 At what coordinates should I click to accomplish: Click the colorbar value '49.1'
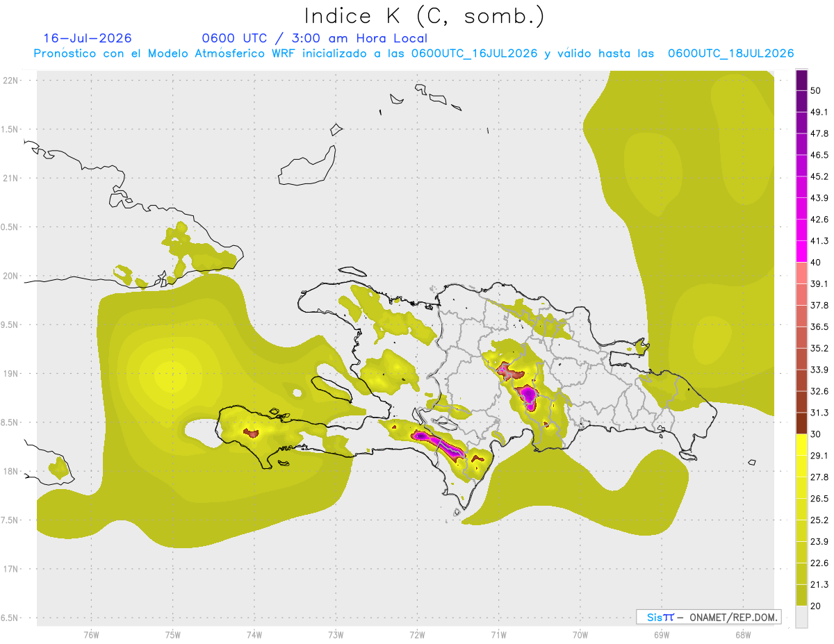[819, 113]
